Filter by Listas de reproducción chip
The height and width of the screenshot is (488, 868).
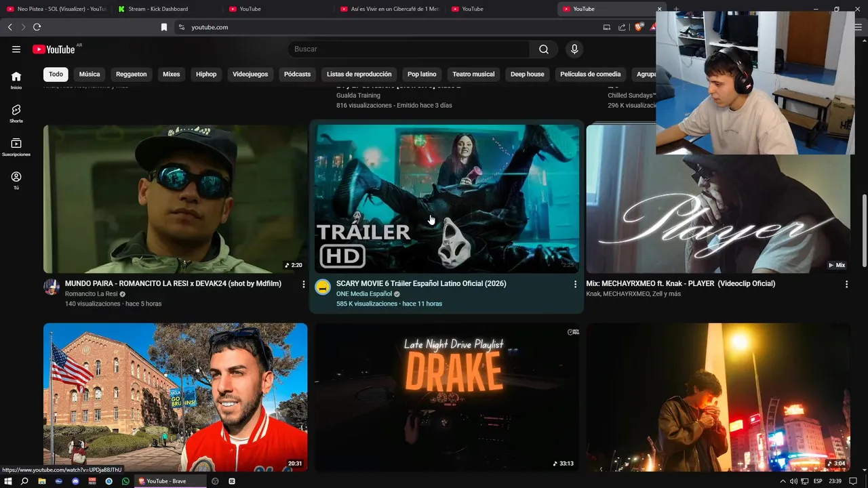(359, 74)
